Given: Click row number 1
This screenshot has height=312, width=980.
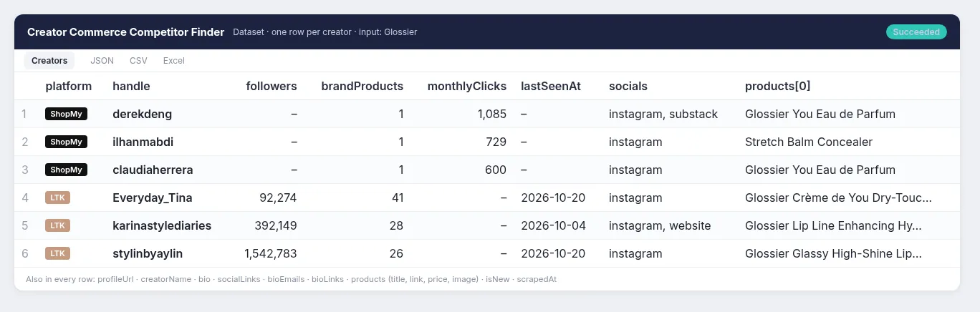Looking at the screenshot, I should tap(24, 114).
